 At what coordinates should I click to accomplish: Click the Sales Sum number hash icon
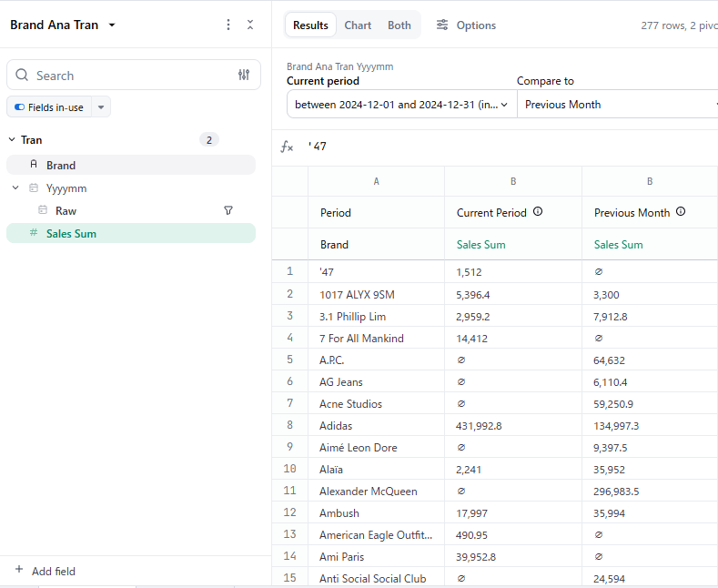(x=34, y=233)
